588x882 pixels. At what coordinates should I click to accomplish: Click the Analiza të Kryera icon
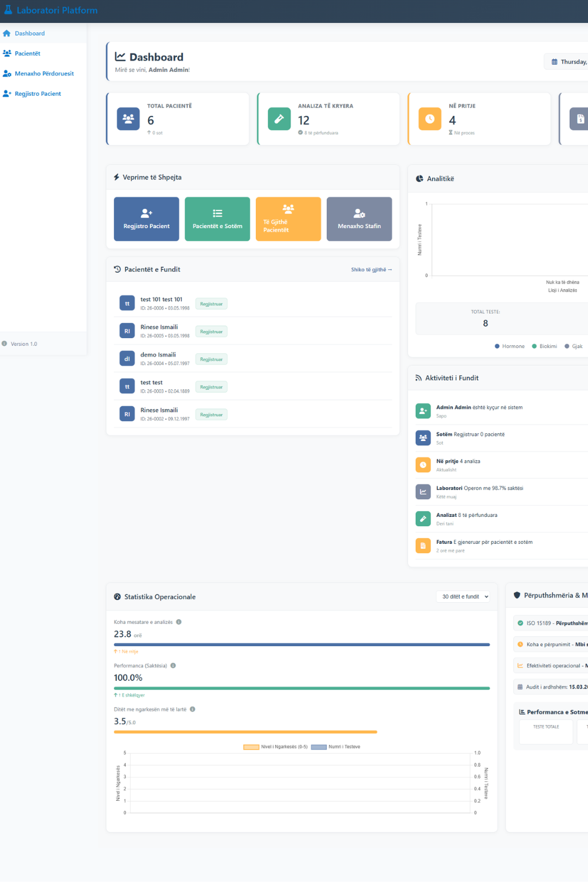click(x=279, y=119)
